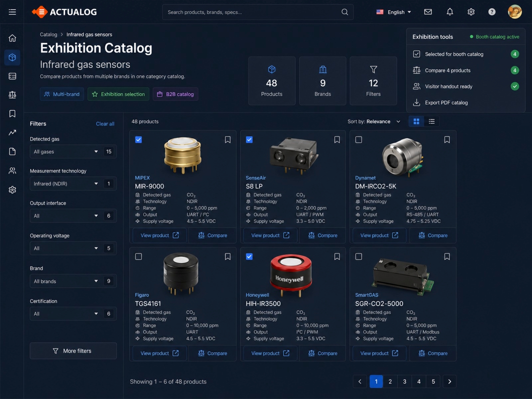The height and width of the screenshot is (399, 532).
Task: Open user avatar profile
Action: coord(515,12)
